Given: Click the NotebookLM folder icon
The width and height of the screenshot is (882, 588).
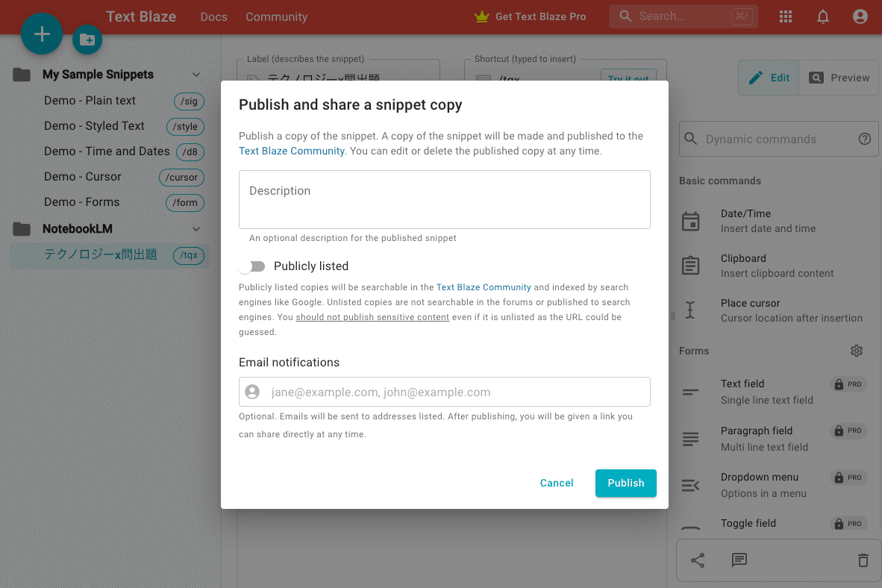Looking at the screenshot, I should [x=22, y=229].
